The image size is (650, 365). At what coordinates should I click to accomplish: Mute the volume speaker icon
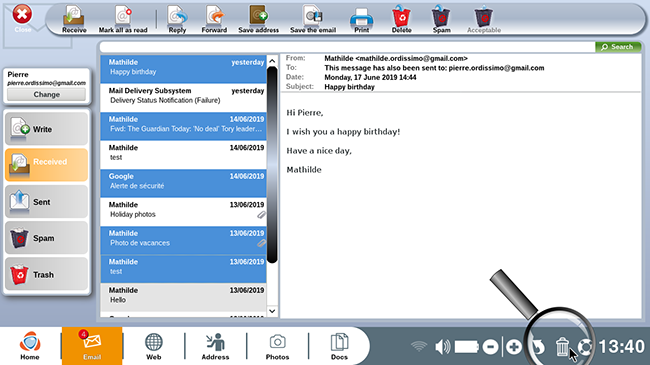442,347
